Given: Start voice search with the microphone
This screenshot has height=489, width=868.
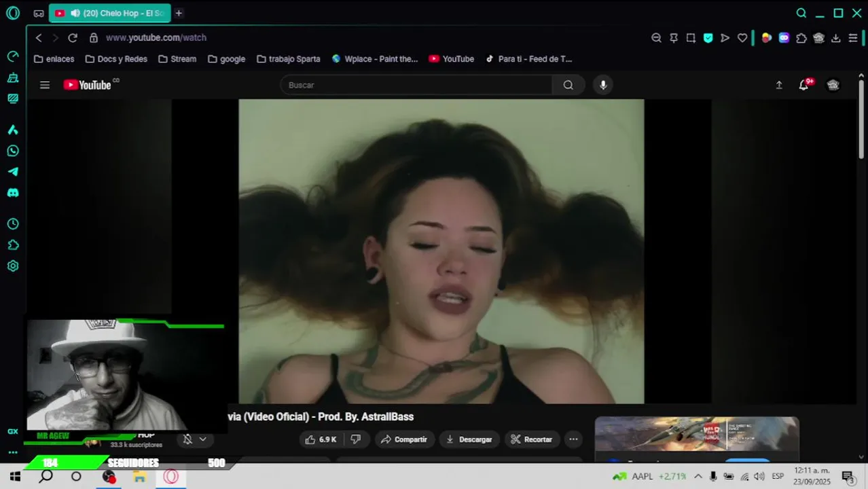Looking at the screenshot, I should click(603, 85).
